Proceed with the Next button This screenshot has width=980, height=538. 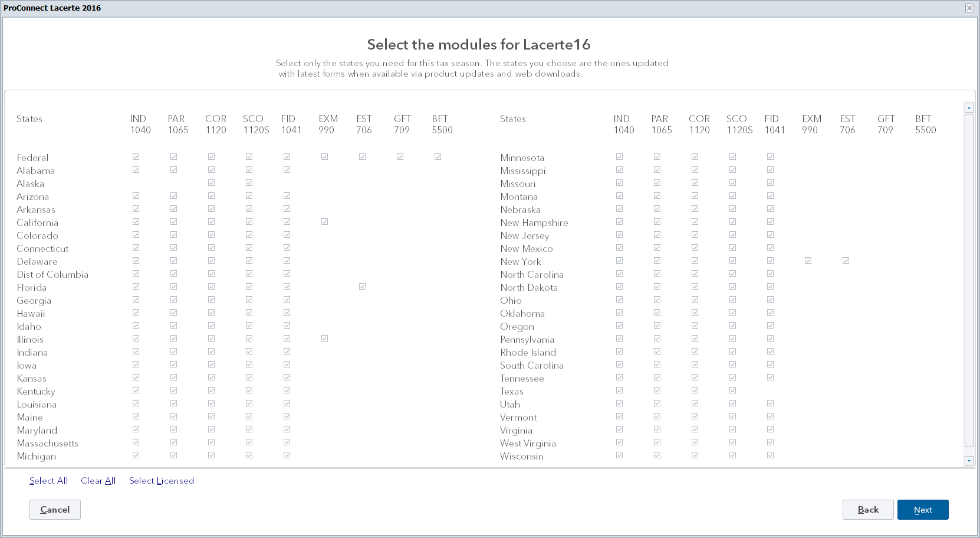tap(923, 510)
